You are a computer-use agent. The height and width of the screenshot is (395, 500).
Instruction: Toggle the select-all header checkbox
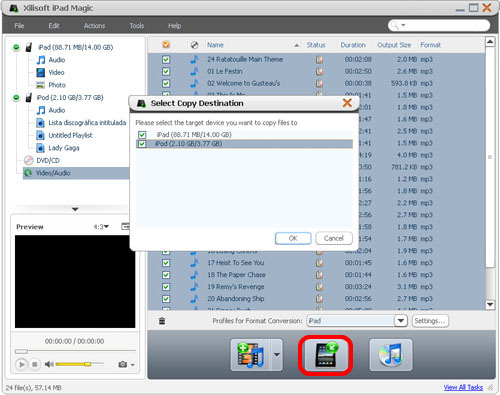click(x=166, y=45)
